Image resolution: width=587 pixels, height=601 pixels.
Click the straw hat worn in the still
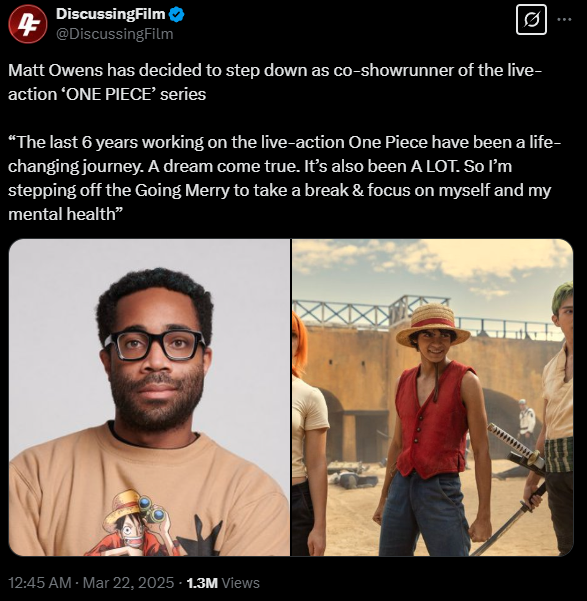433,325
